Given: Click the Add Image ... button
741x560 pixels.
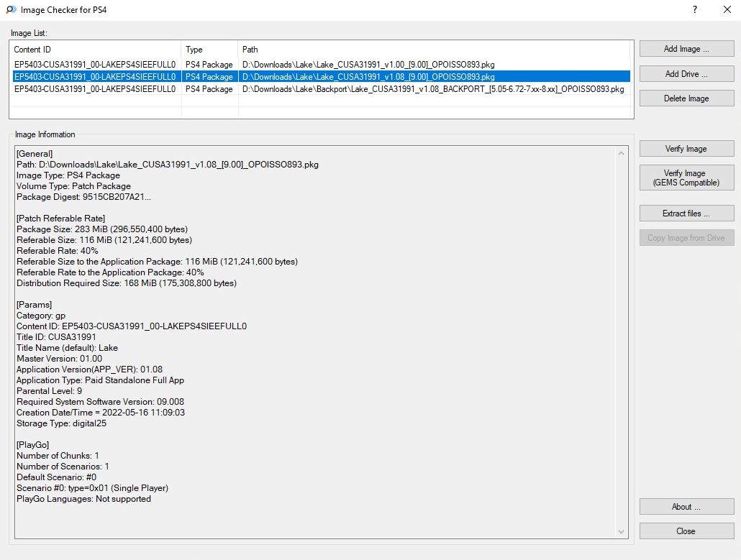Looking at the screenshot, I should click(686, 49).
